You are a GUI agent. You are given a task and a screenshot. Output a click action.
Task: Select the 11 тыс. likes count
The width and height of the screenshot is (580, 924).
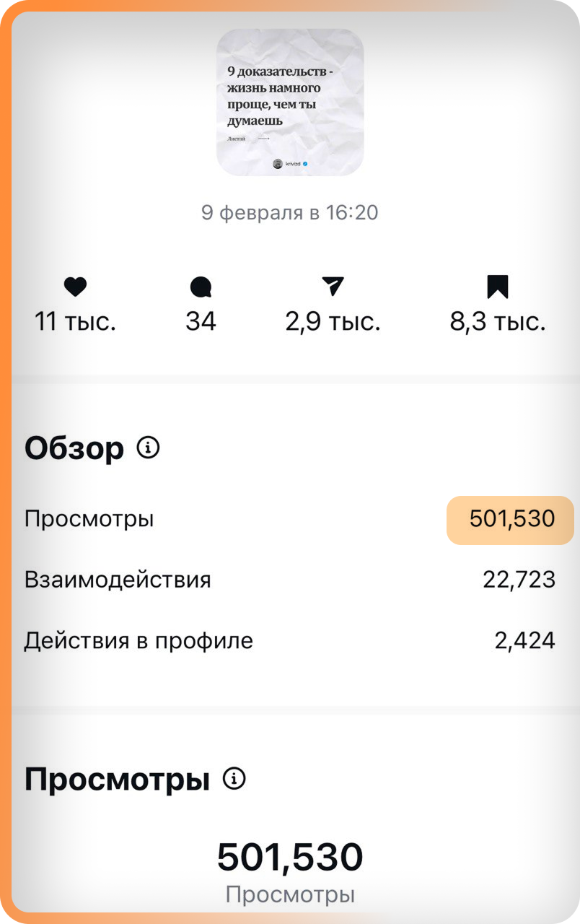pos(75,322)
